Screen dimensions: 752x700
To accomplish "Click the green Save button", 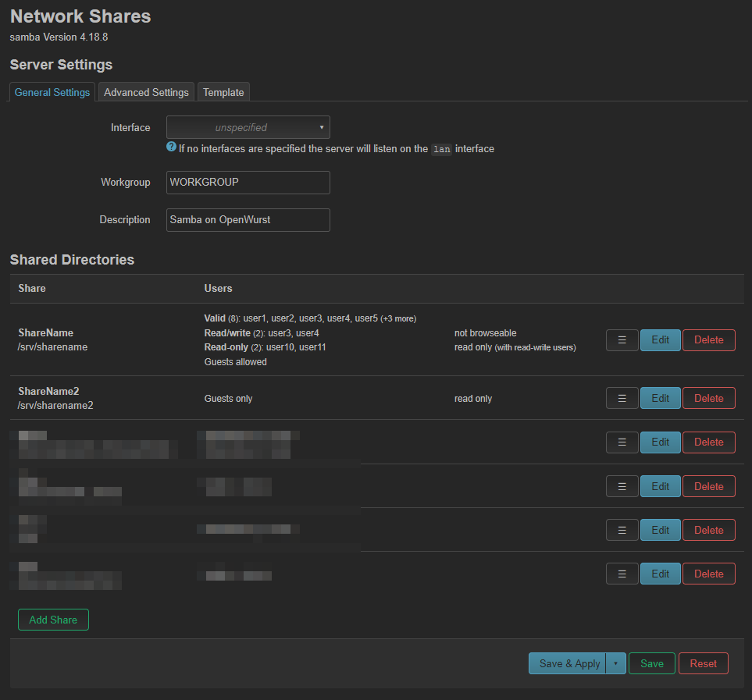I will pos(651,663).
